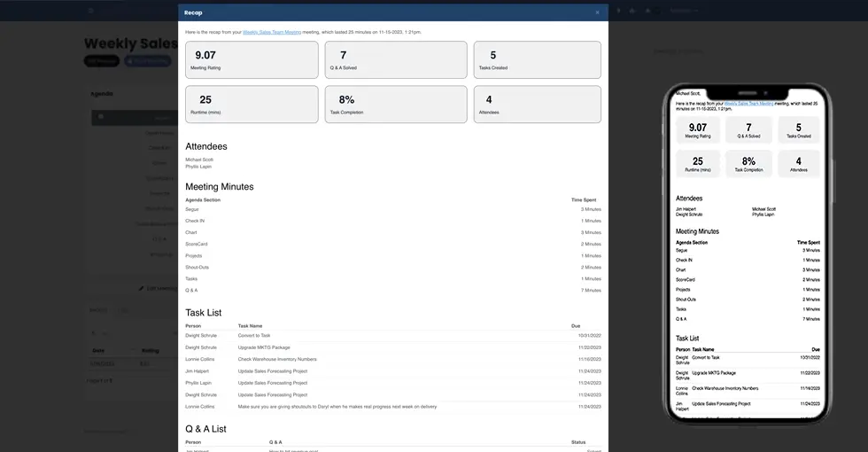Open the Weekly Sales Team Meeting link

[x=272, y=32]
